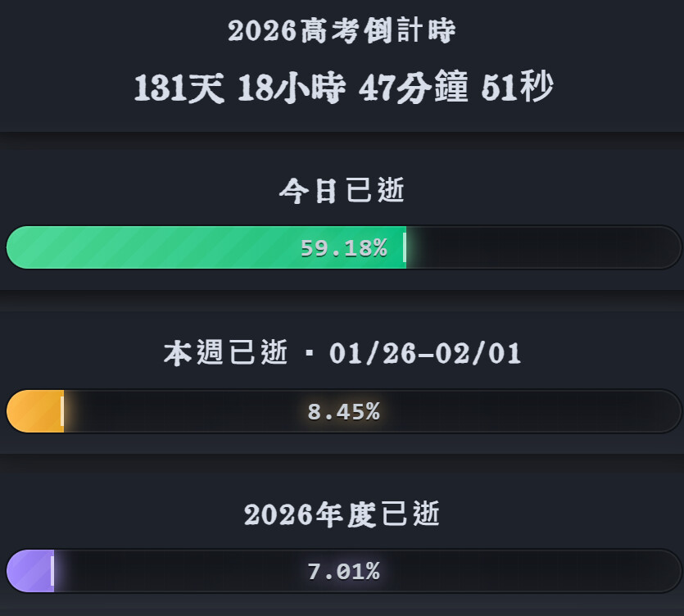The width and height of the screenshot is (684, 616).
Task: Click white end marker on green bar
Action: click(x=405, y=247)
